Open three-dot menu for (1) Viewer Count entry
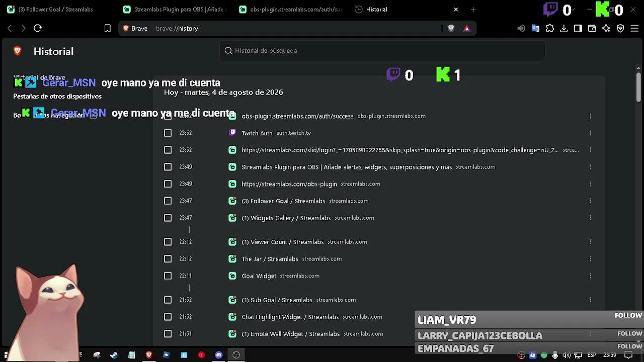 (x=590, y=242)
